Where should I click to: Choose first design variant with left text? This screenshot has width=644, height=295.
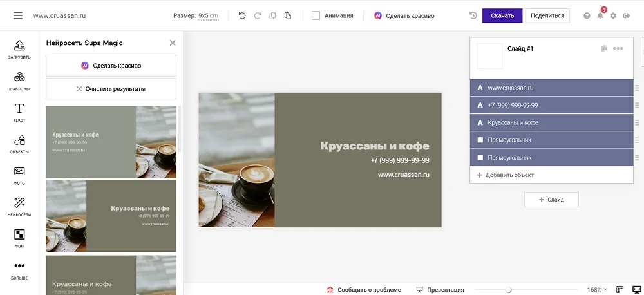111,142
